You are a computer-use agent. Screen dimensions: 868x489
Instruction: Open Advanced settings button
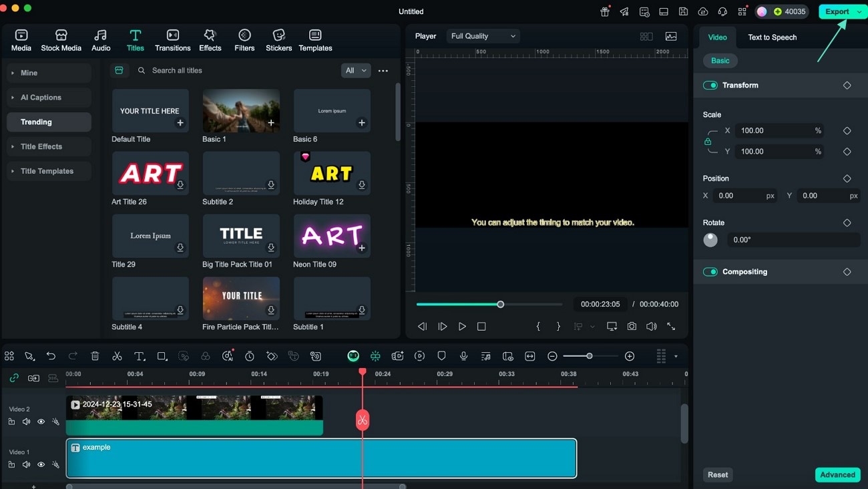837,475
